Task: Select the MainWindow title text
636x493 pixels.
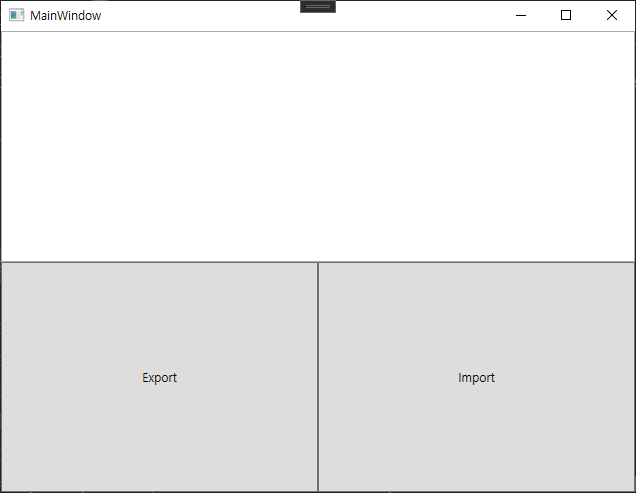Action: 66,15
